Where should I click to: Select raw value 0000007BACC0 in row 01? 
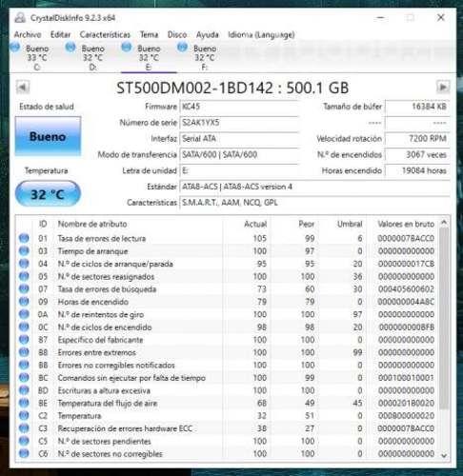pyautogui.click(x=406, y=238)
